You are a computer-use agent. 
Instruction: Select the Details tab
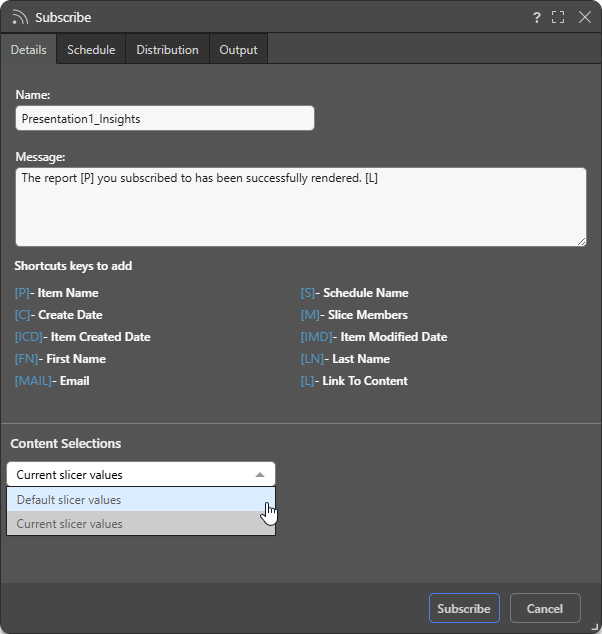(x=28, y=50)
